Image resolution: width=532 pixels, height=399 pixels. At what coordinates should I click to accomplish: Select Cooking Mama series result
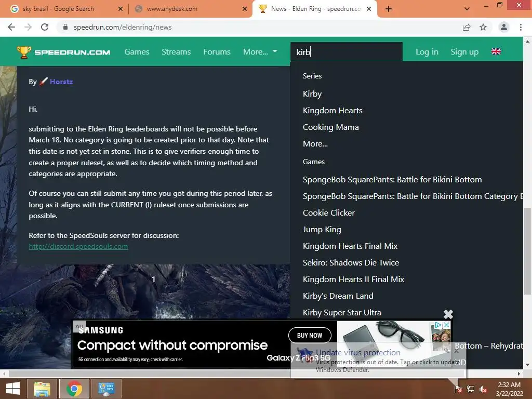[x=331, y=127]
